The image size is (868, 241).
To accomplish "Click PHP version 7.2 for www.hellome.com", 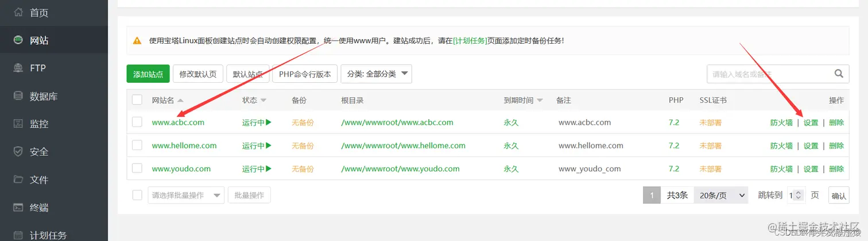I will (x=674, y=145).
